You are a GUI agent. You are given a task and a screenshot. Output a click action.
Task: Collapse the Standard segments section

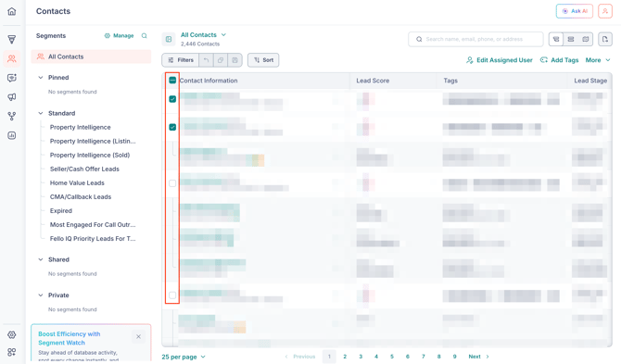[41, 113]
